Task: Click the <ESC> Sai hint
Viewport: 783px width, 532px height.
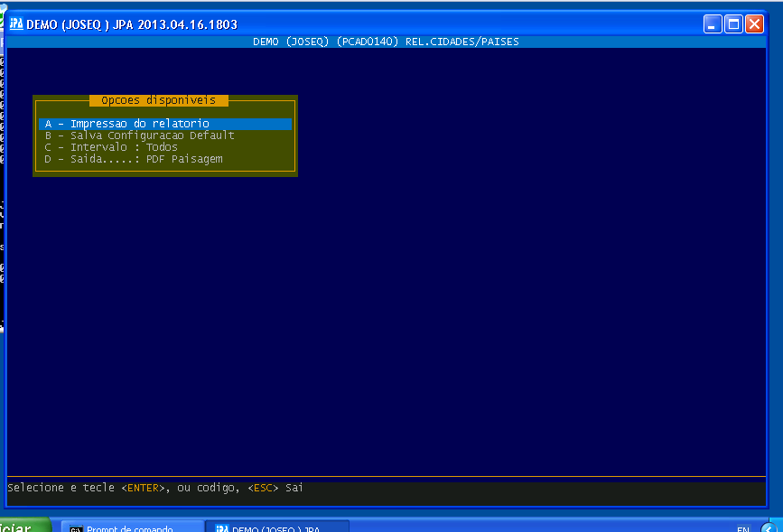Action: [x=275, y=488]
